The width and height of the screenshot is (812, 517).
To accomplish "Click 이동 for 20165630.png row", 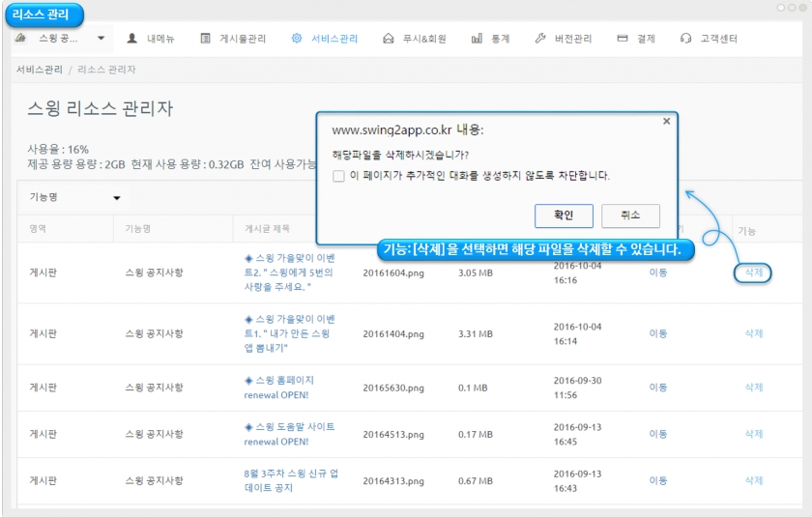I will click(657, 387).
